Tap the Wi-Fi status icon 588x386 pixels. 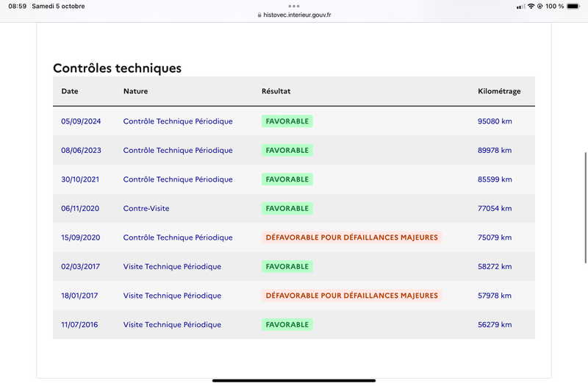531,6
